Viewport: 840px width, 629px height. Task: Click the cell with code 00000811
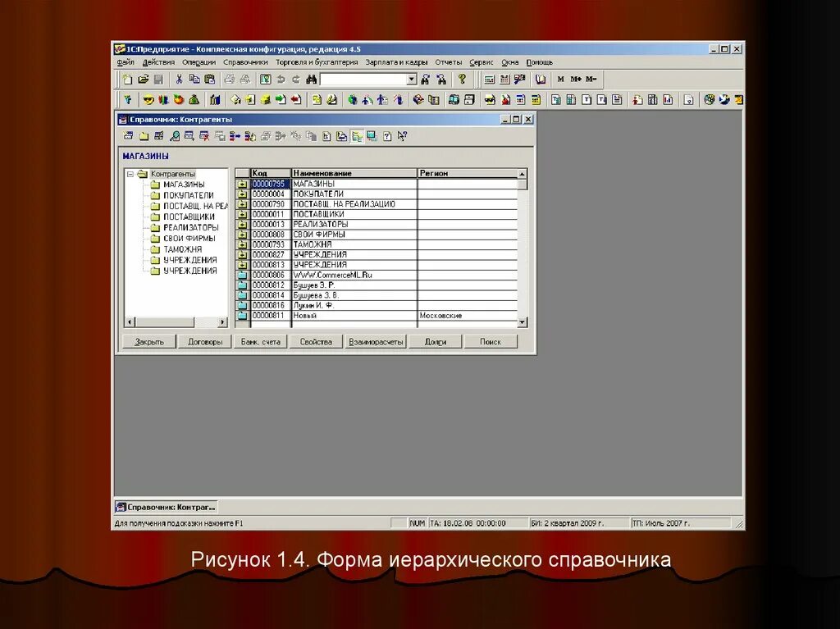coord(271,316)
